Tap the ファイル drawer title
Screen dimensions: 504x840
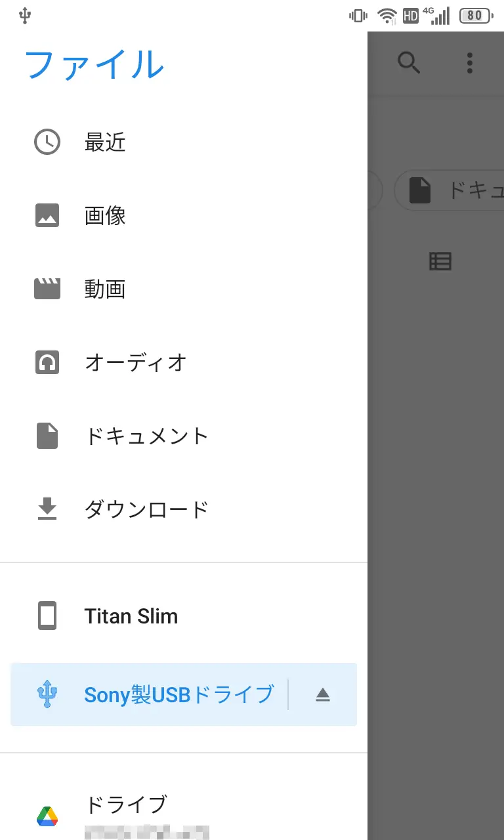point(94,64)
